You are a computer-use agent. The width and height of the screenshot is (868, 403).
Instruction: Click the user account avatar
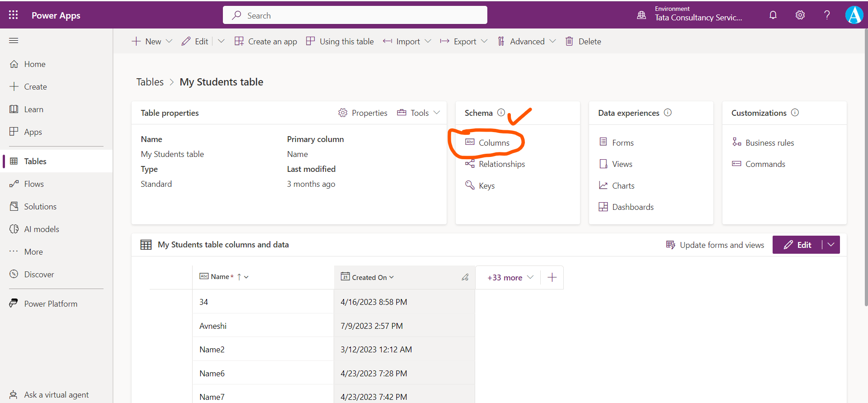(854, 15)
